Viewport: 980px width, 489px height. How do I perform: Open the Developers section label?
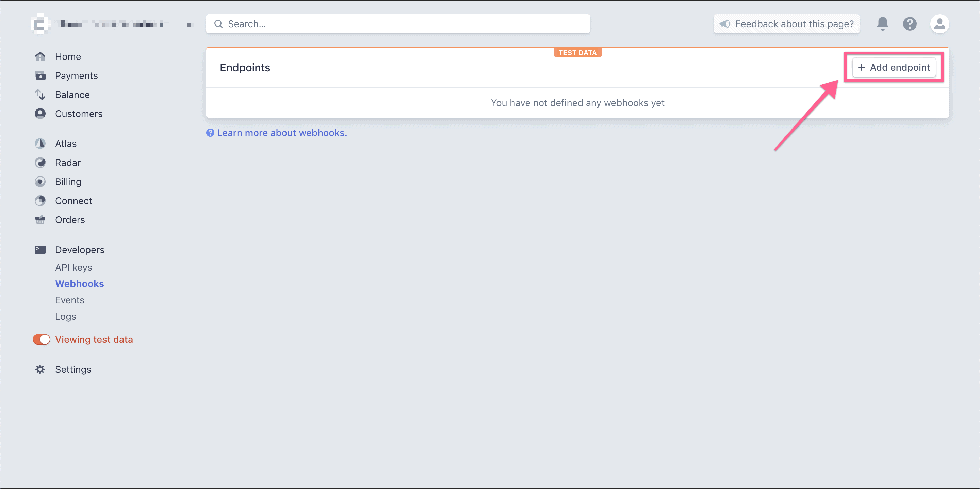point(80,250)
